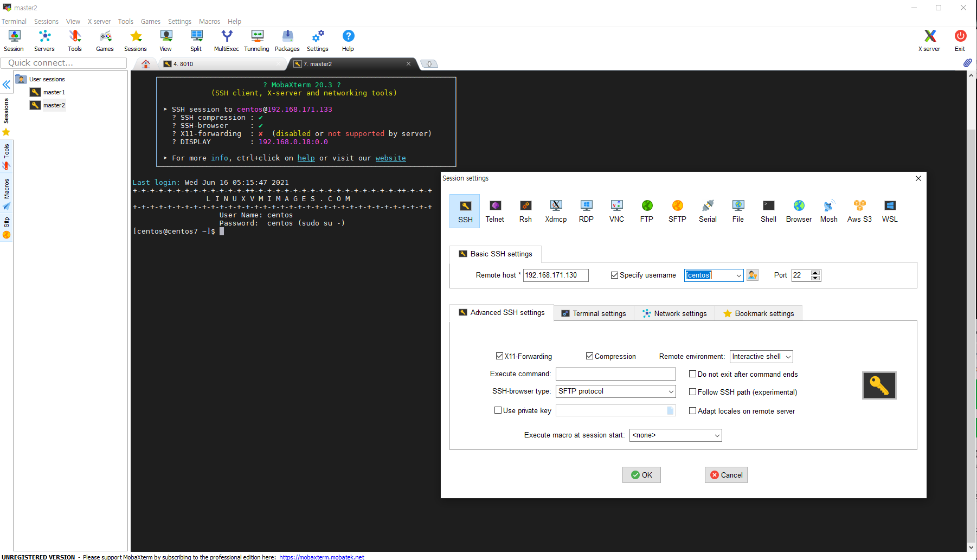
Task: Open the View toolbar icon
Action: click(166, 41)
